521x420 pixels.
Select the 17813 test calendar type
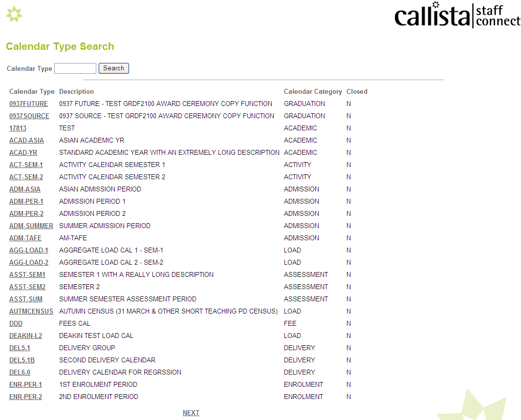[18, 128]
